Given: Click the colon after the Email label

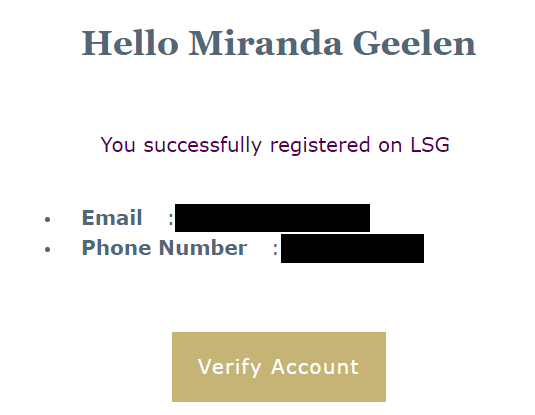Looking at the screenshot, I should pos(171,219).
